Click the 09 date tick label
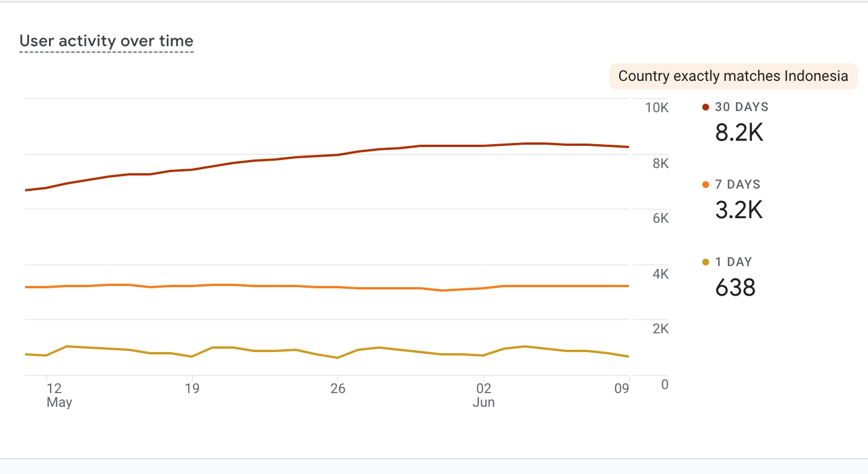Viewport: 868px width, 474px height. [621, 389]
